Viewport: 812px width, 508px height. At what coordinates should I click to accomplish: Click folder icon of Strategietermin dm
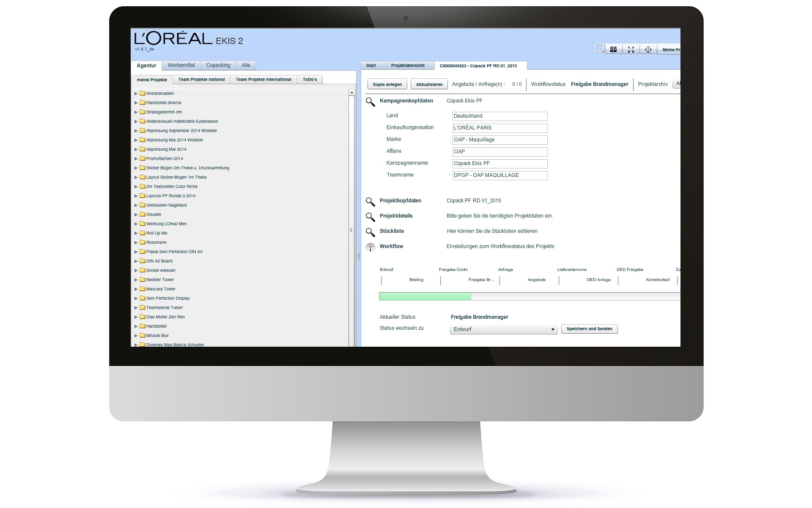(x=143, y=112)
